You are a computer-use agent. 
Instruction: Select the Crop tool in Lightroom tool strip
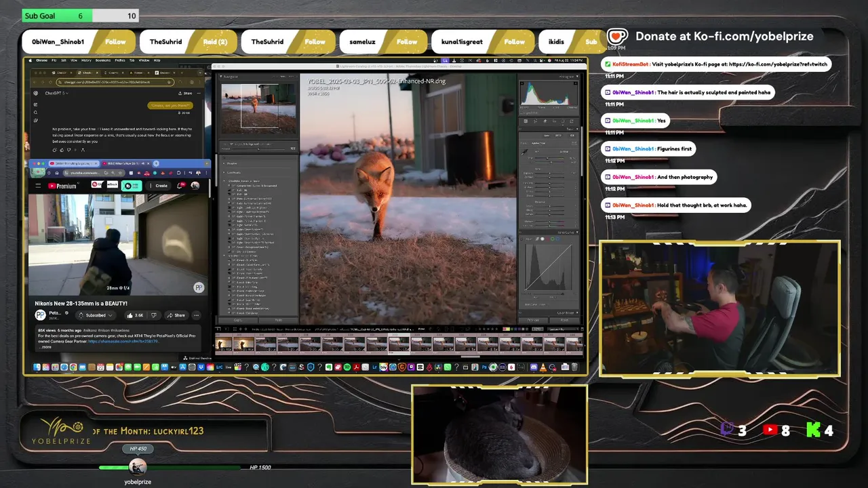click(535, 121)
